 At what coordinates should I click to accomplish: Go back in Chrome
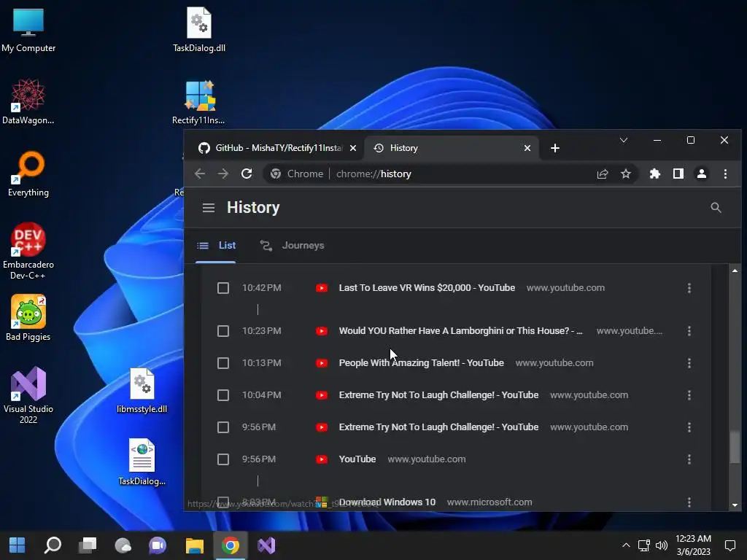click(x=200, y=174)
